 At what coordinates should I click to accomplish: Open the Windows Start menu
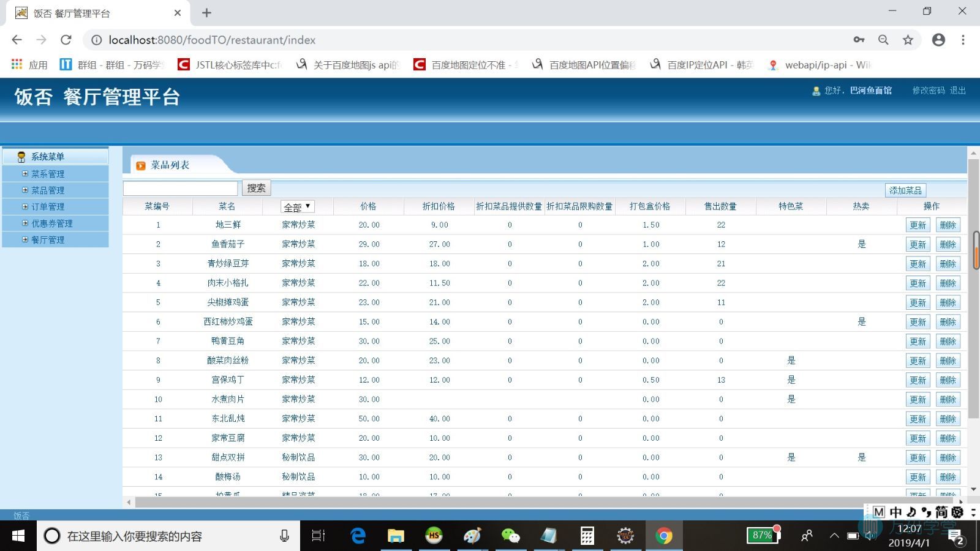click(18, 536)
